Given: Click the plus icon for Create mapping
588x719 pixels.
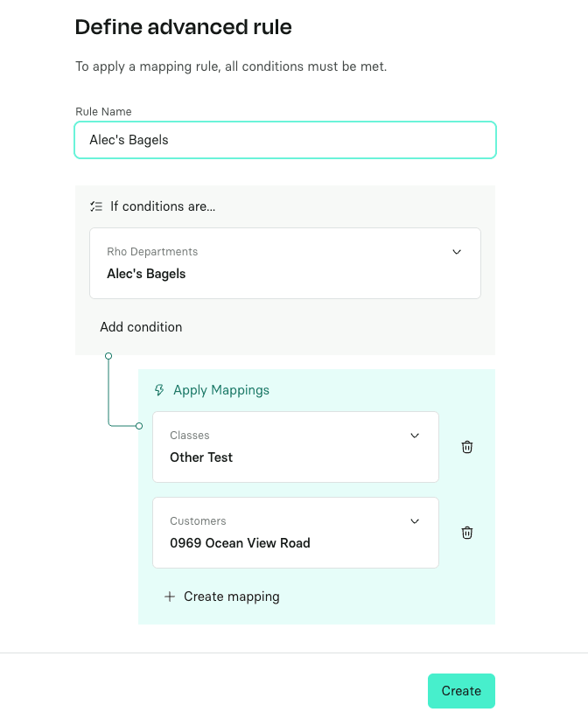Looking at the screenshot, I should (170, 597).
